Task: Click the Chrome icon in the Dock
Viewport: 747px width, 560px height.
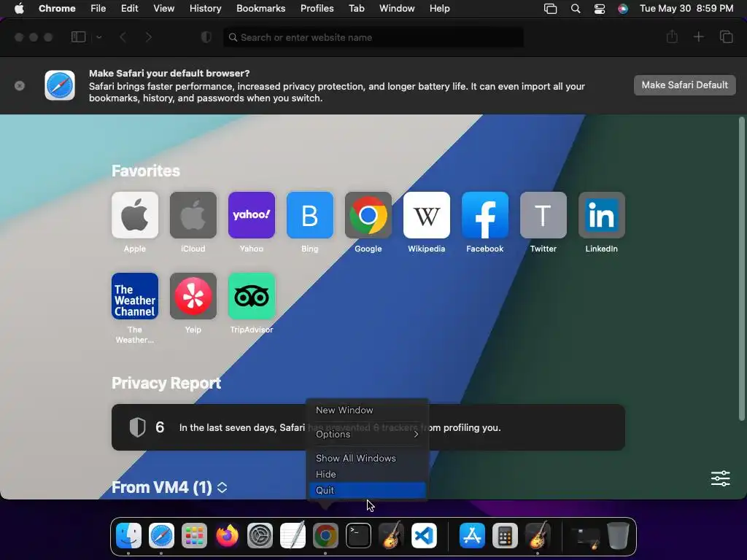Action: pos(325,536)
